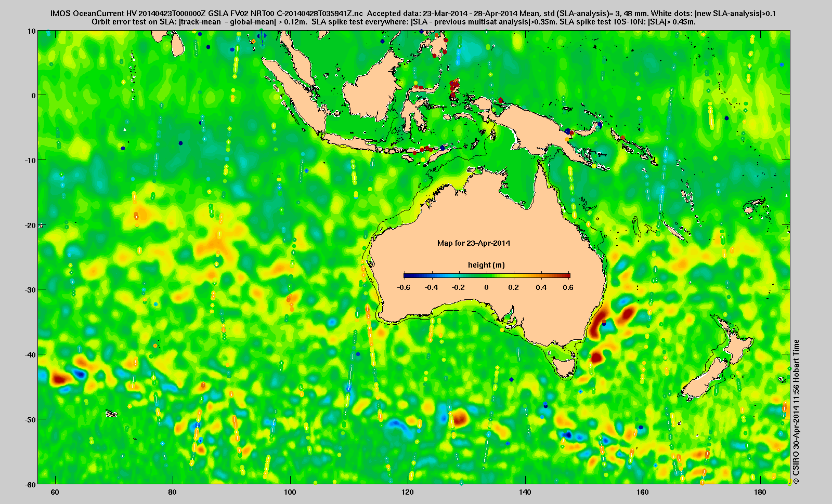Click the y-axis latitude label '-10'
This screenshot has width=832, height=504.
31,160
